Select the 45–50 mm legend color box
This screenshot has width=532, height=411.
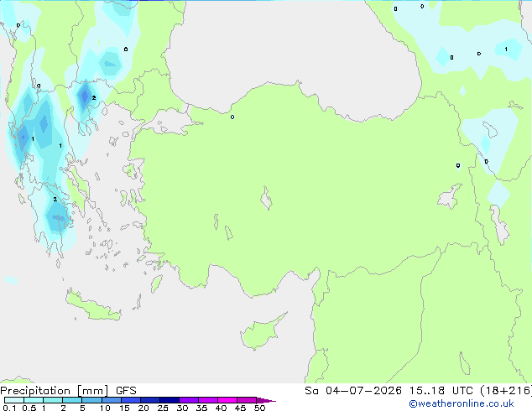click(x=247, y=400)
